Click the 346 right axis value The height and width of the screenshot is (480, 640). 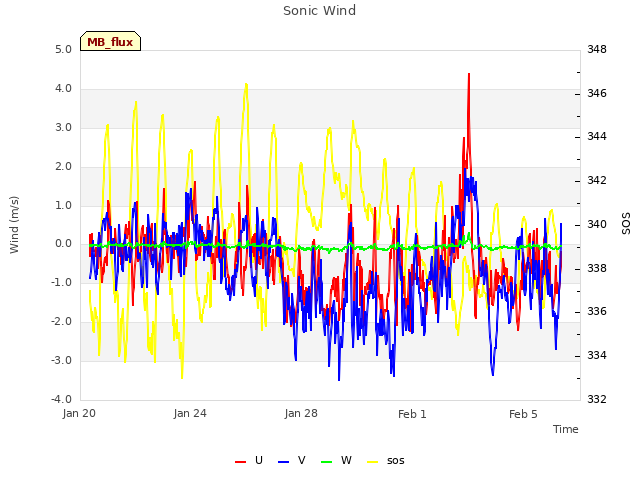tap(597, 93)
